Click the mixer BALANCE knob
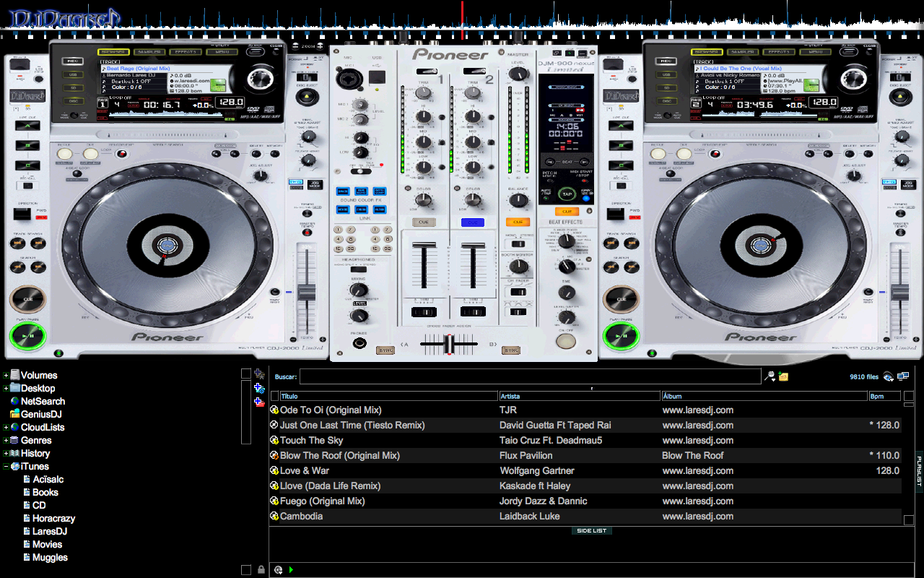This screenshot has height=578, width=924. click(x=518, y=200)
